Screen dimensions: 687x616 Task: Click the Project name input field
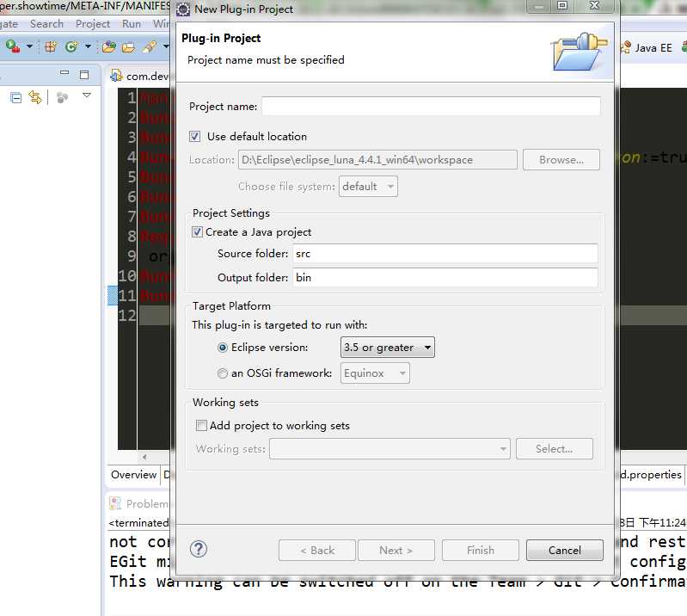pyautogui.click(x=431, y=107)
